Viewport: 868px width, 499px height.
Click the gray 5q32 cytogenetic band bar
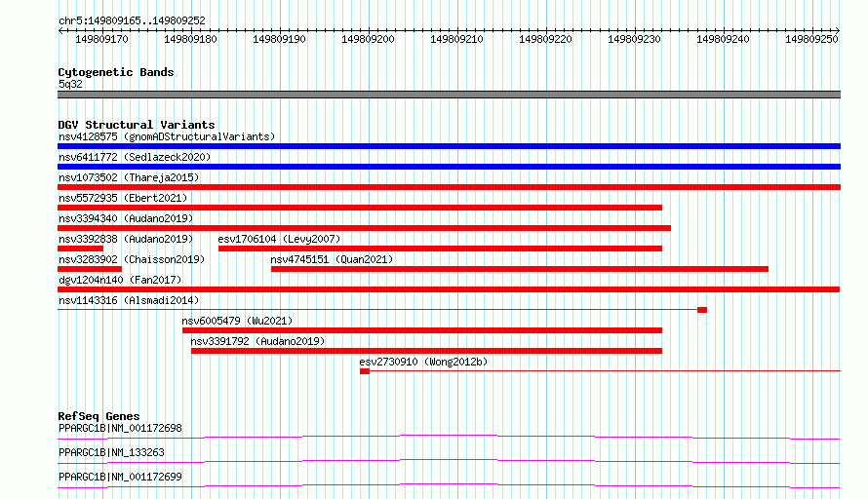pos(449,95)
